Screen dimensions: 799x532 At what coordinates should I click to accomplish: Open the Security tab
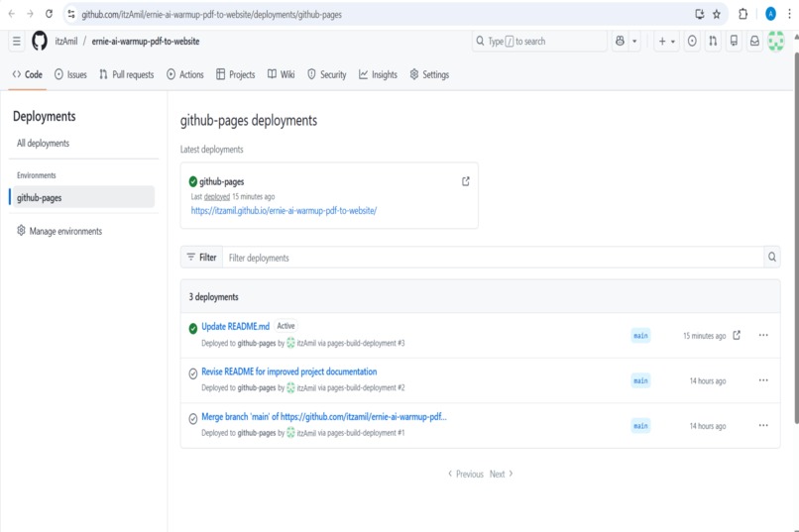[x=326, y=74]
